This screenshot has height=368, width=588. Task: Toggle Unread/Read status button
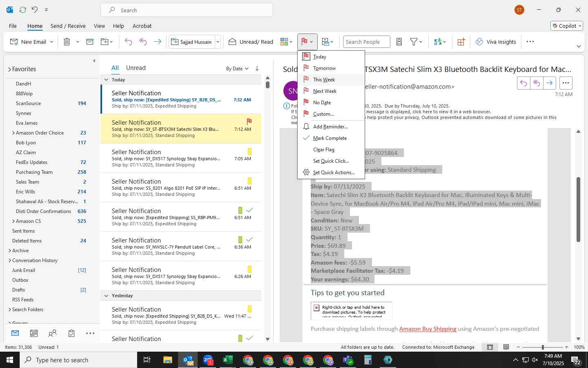(251, 42)
